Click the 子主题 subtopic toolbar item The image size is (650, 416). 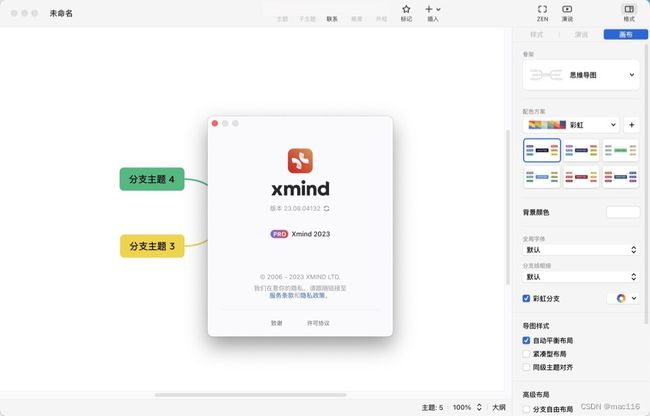307,19
